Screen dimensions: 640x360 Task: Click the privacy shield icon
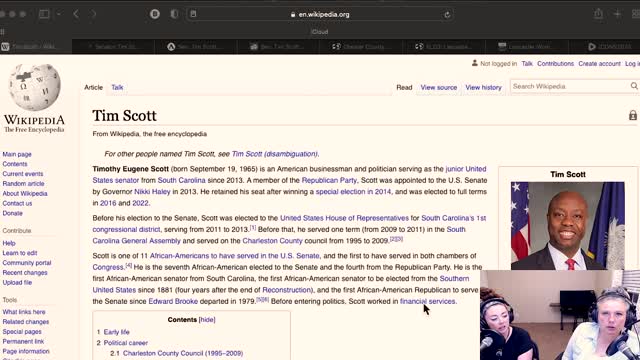(174, 14)
